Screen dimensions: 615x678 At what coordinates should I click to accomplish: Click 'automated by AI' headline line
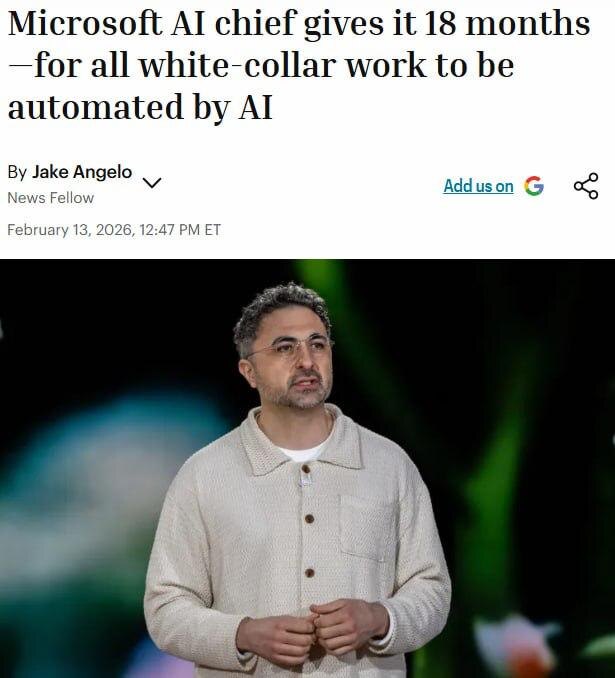click(140, 107)
